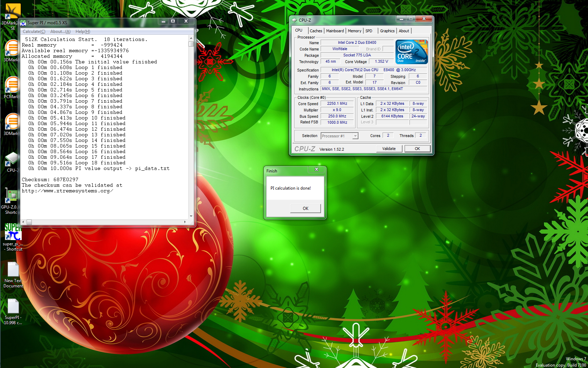Click the Cores value field in CPU-Z
The height and width of the screenshot is (368, 588).
(388, 136)
